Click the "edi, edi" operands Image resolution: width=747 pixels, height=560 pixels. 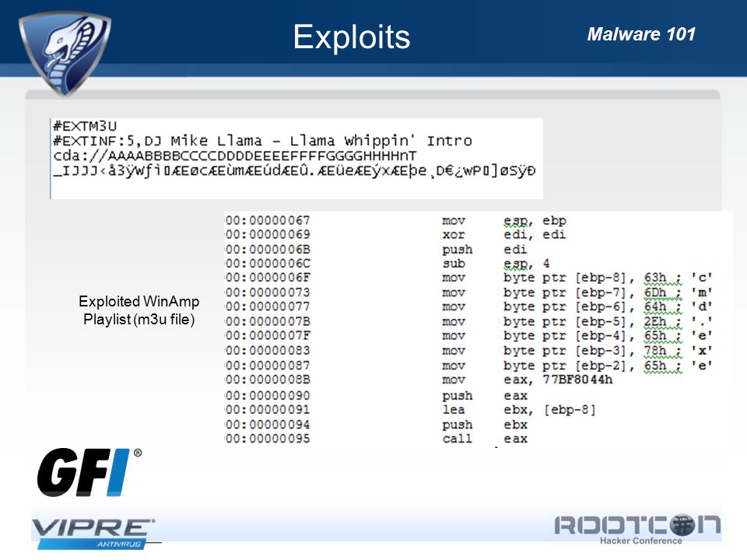coord(535,235)
